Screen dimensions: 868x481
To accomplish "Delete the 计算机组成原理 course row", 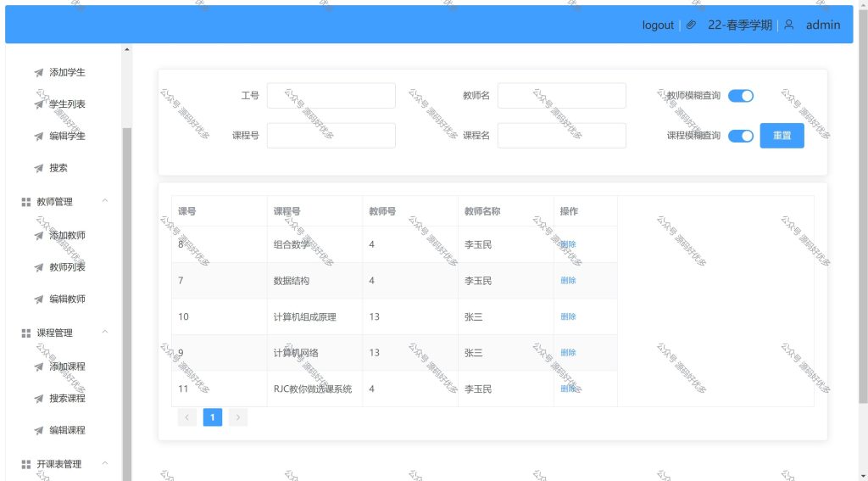I will click(x=568, y=316).
